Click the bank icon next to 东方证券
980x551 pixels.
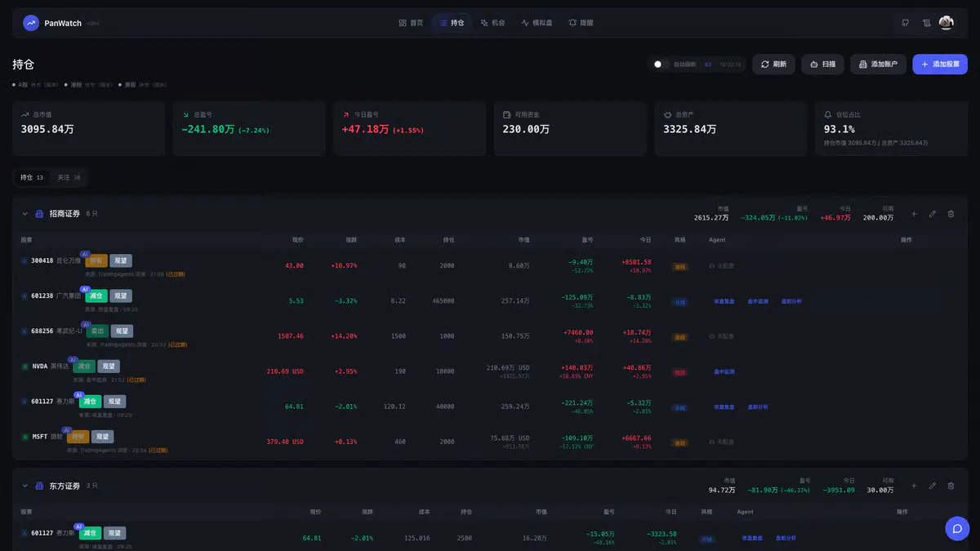coord(39,486)
